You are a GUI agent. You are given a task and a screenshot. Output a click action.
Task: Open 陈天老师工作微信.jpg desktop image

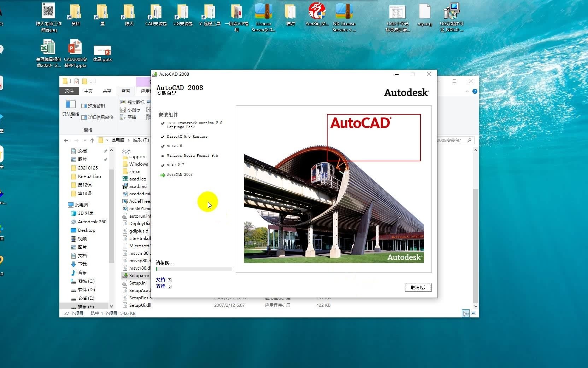point(49,17)
